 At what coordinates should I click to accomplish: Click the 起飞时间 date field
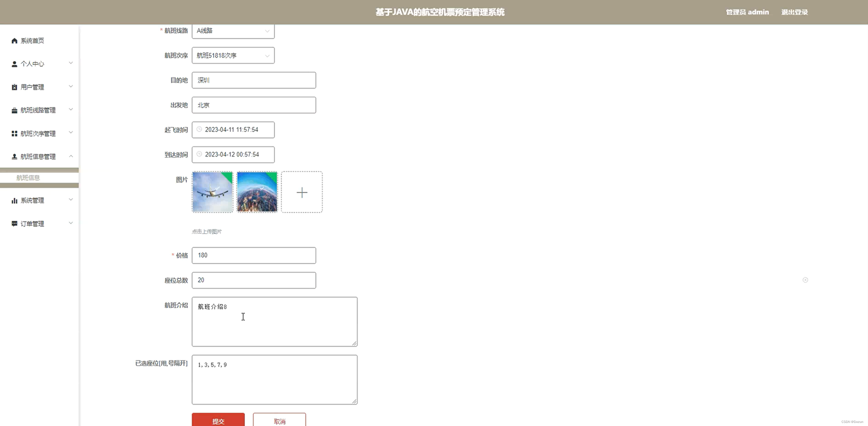click(233, 130)
